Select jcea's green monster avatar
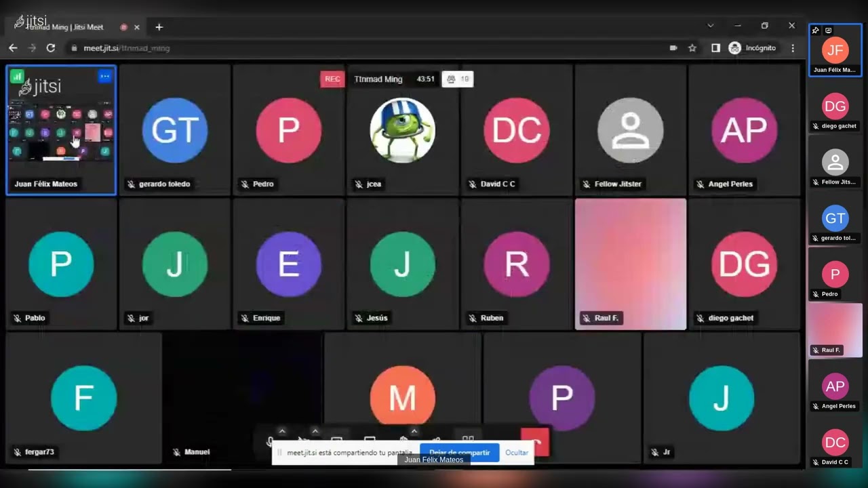The height and width of the screenshot is (488, 868). pos(403,130)
